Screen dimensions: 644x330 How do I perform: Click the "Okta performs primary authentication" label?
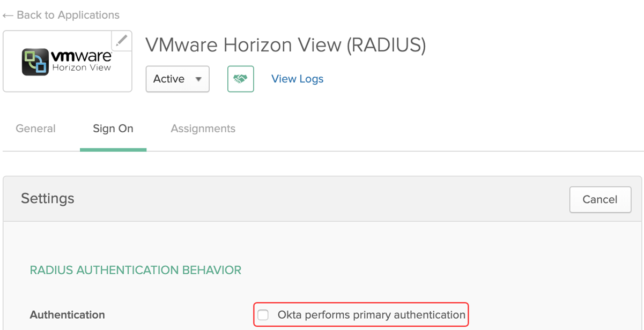(x=371, y=315)
